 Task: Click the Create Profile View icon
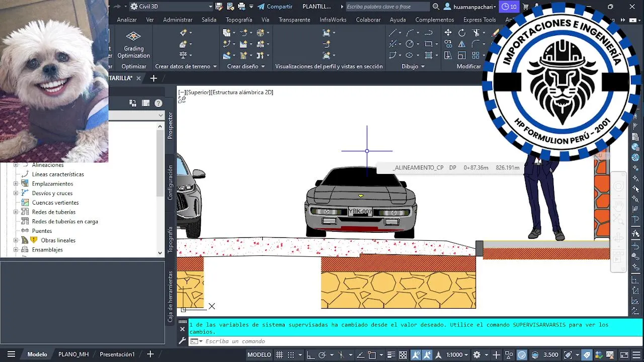tap(327, 33)
